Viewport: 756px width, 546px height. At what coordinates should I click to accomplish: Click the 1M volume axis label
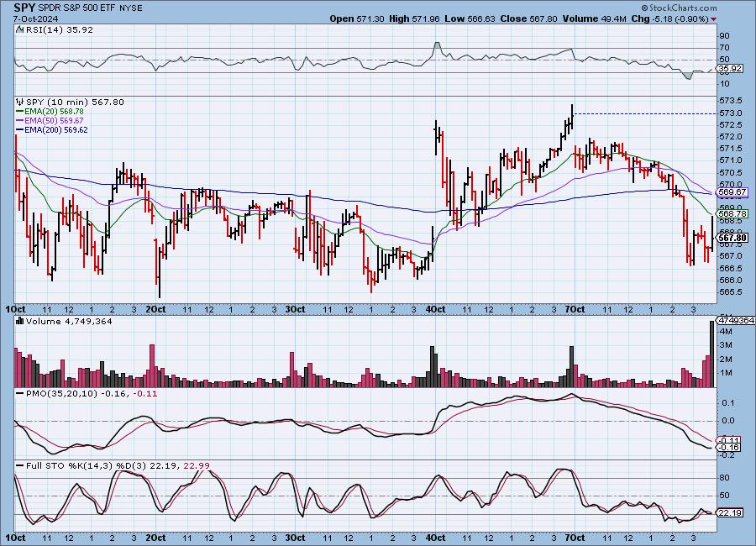click(x=727, y=373)
